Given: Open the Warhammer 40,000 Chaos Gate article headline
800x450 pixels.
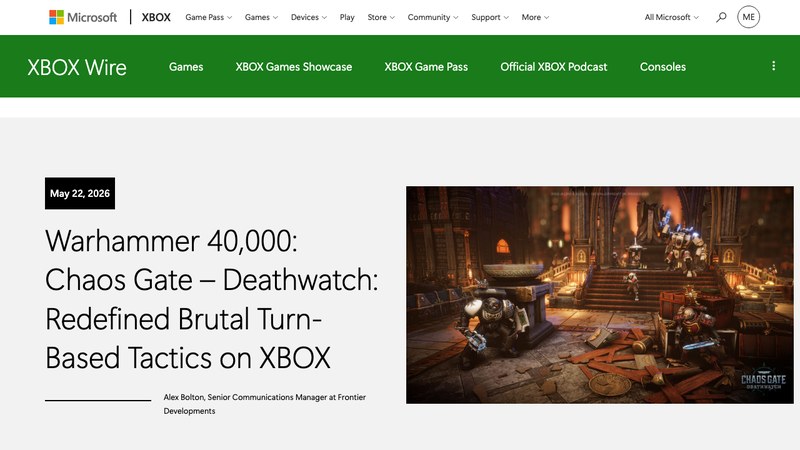Looking at the screenshot, I should coord(212,299).
